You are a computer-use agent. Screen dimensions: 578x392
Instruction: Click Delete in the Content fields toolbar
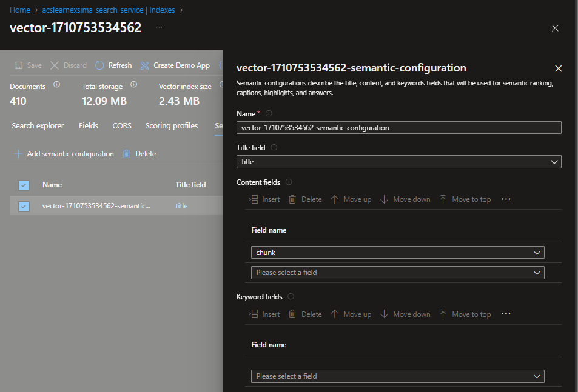pyautogui.click(x=305, y=199)
